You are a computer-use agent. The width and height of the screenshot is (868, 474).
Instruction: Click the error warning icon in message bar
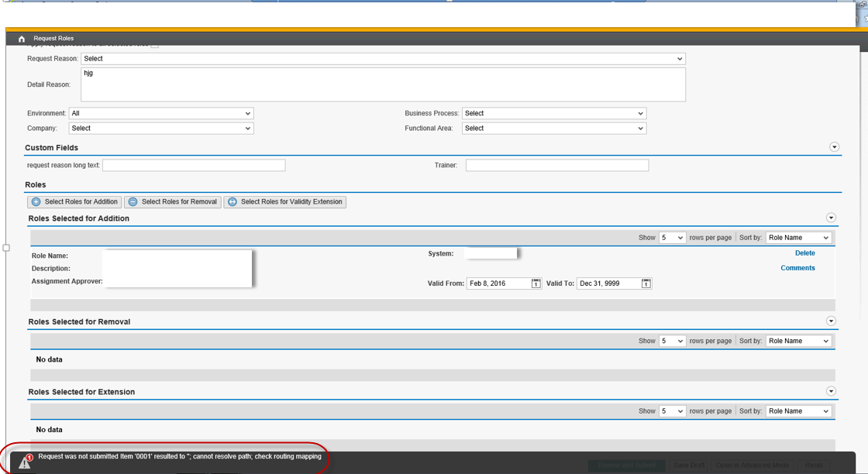pos(25,462)
